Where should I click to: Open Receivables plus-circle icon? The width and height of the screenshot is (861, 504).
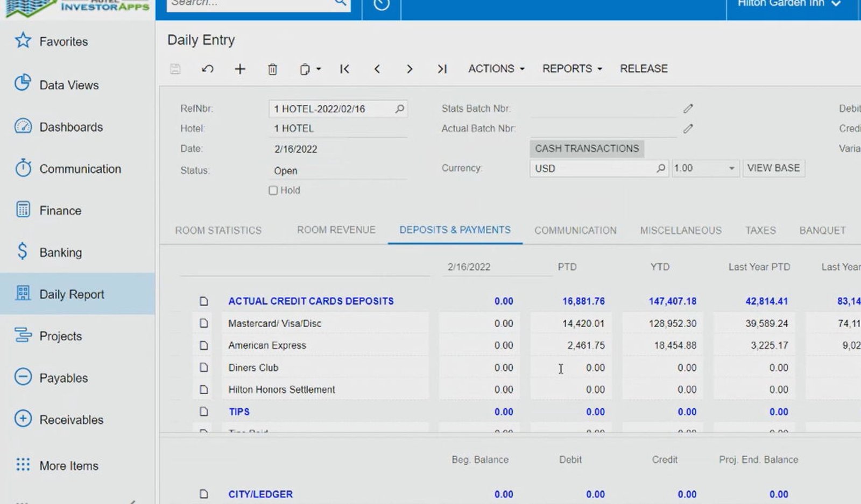(x=23, y=418)
